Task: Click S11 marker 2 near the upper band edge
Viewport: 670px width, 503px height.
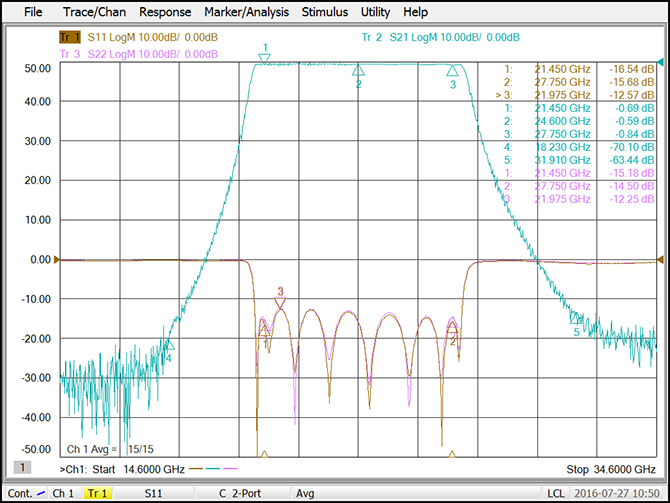Action: point(452,328)
